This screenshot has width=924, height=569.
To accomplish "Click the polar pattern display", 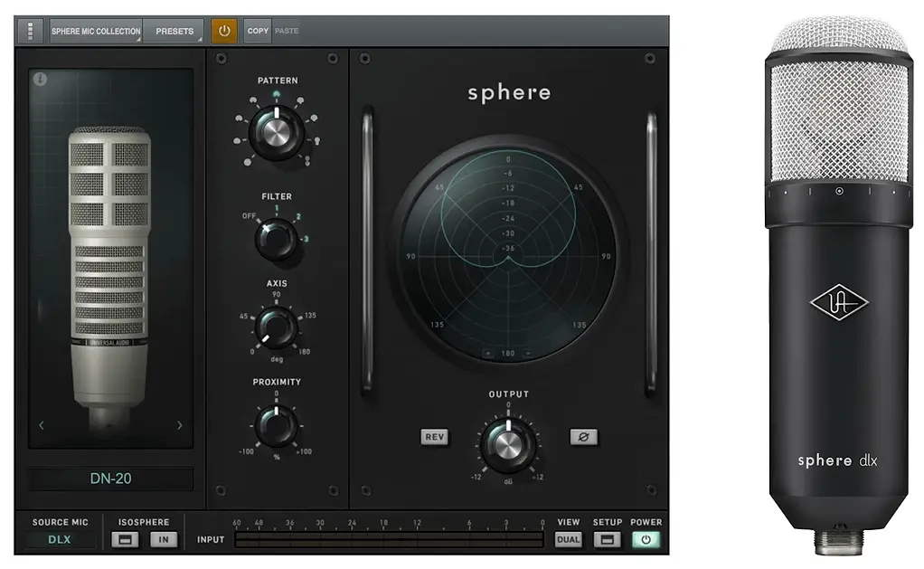I will [x=508, y=254].
